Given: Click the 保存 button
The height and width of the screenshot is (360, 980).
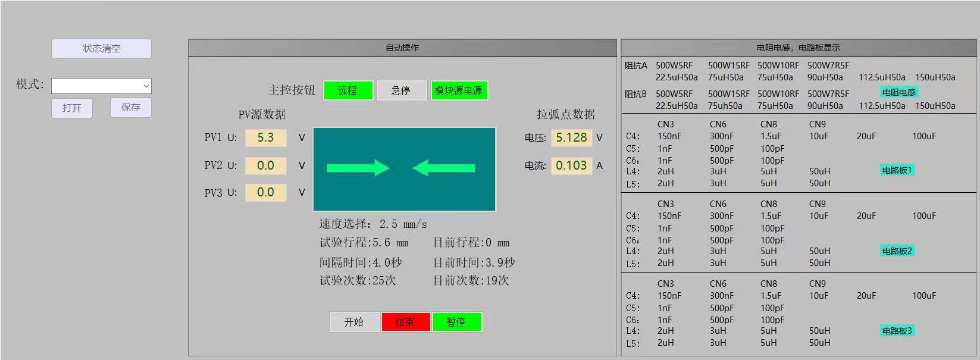Looking at the screenshot, I should tap(131, 108).
